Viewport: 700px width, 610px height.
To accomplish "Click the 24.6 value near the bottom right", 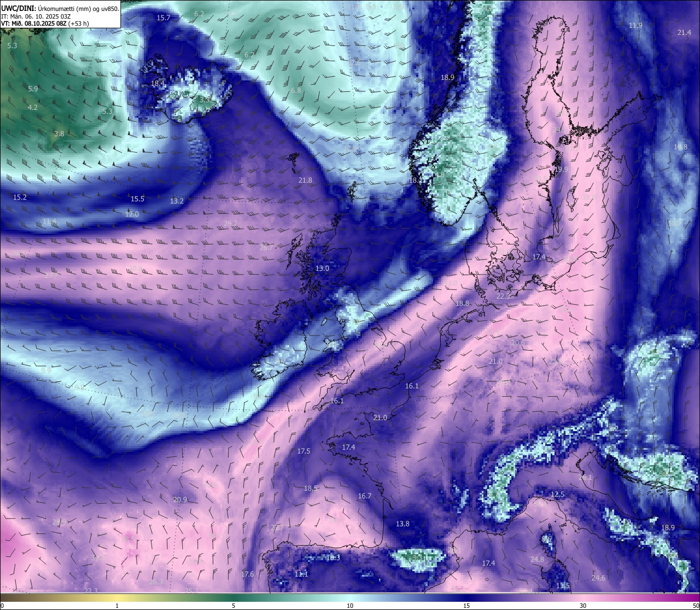I will pos(598,578).
